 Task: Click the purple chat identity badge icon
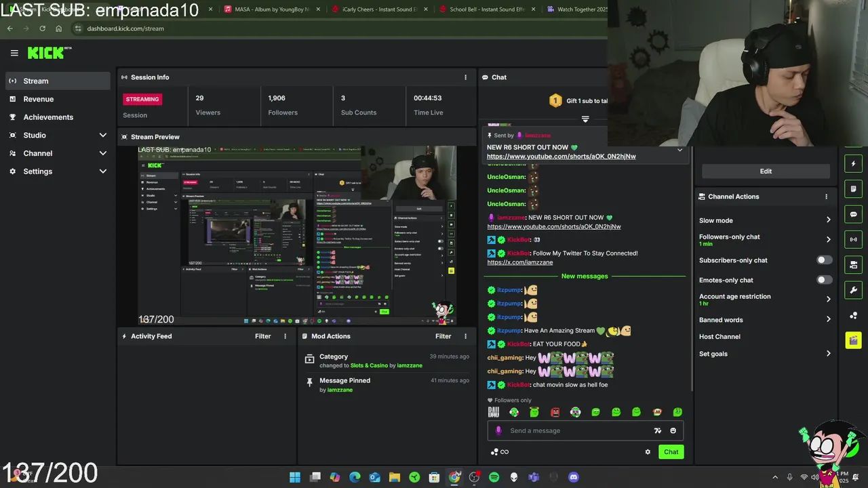tap(498, 430)
